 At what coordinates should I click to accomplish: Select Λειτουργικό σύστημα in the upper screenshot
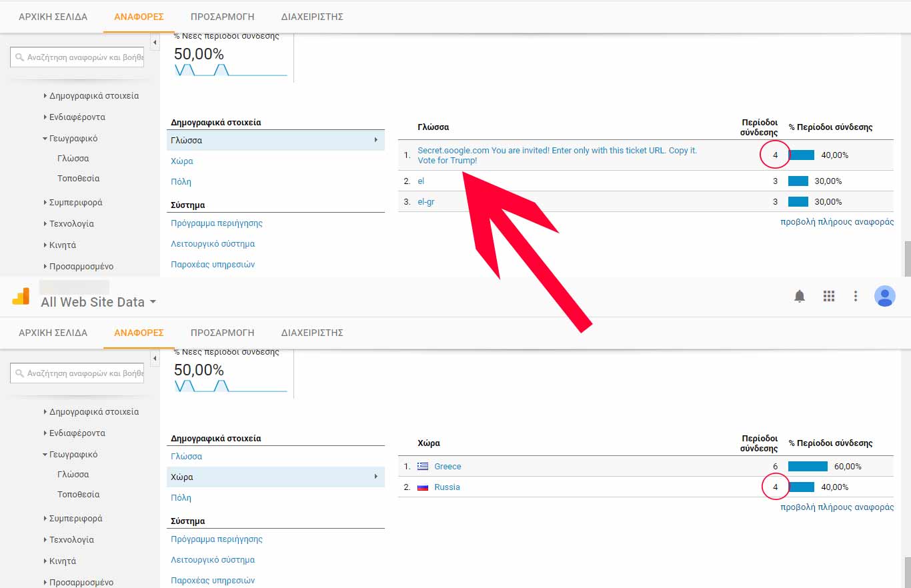point(213,244)
